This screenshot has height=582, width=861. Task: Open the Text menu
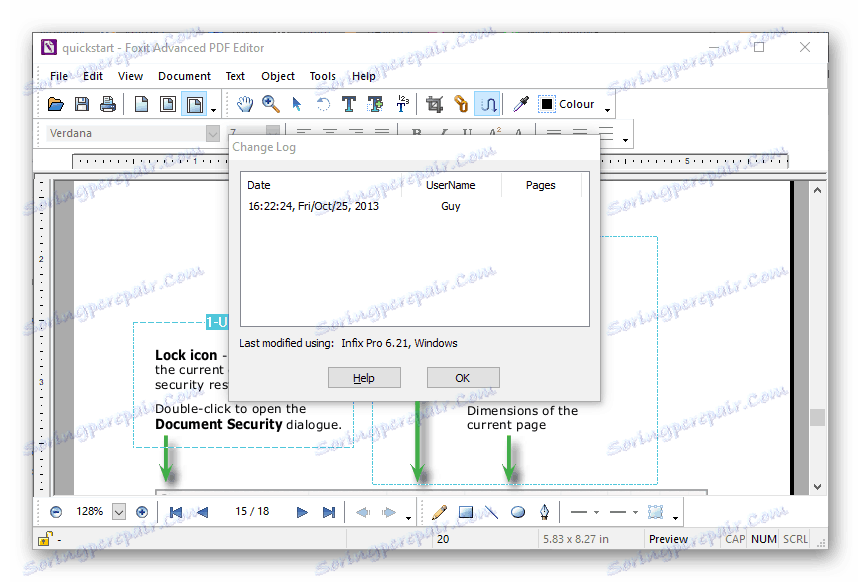[235, 76]
